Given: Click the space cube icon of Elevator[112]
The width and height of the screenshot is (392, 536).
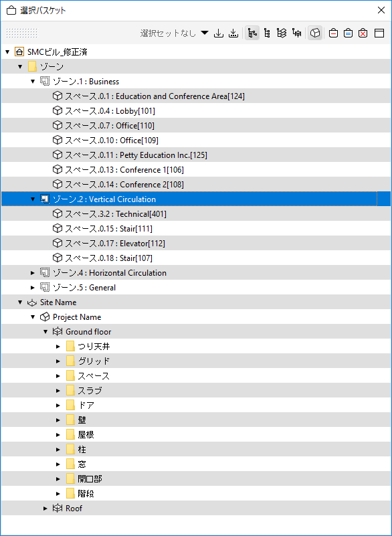Looking at the screenshot, I should [x=58, y=243].
